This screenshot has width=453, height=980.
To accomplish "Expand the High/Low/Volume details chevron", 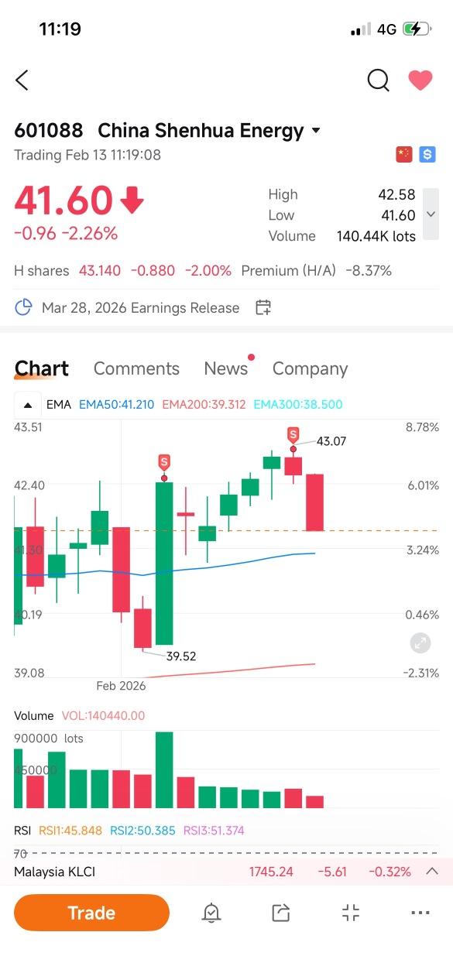I will pos(431,214).
